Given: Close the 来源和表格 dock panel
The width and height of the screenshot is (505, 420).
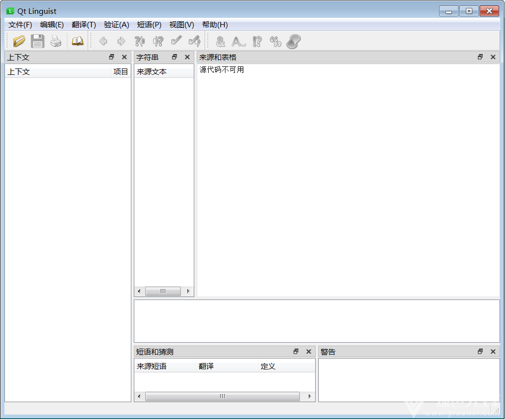Looking at the screenshot, I should point(493,57).
